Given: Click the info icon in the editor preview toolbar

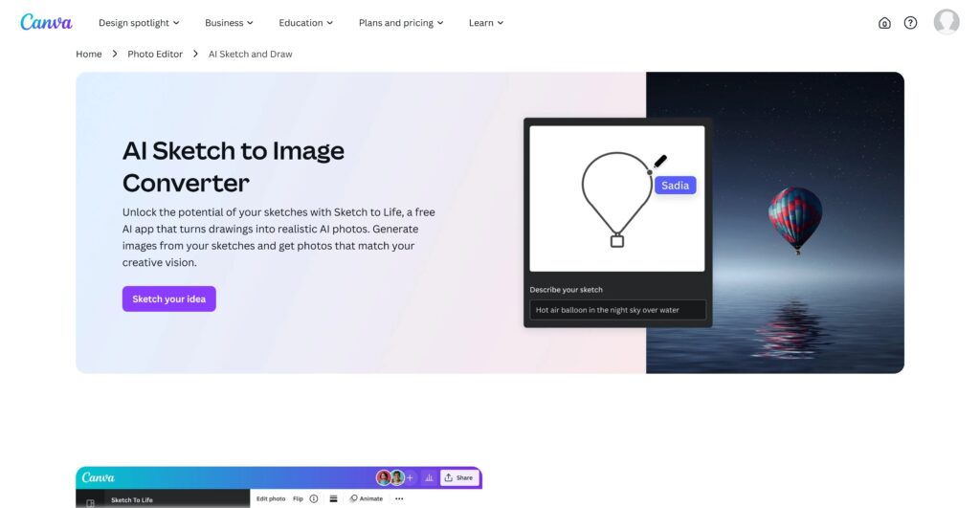Looking at the screenshot, I should pyautogui.click(x=314, y=498).
